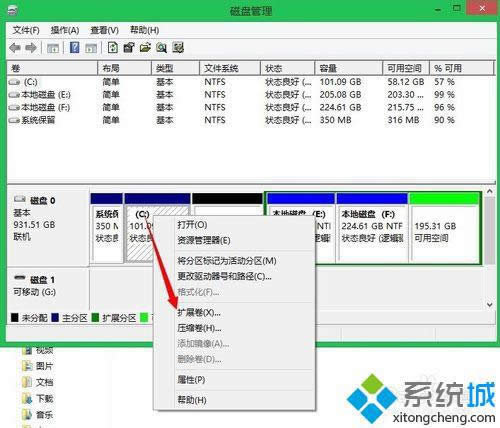Open the 文件(F) menu

pyautogui.click(x=26, y=30)
